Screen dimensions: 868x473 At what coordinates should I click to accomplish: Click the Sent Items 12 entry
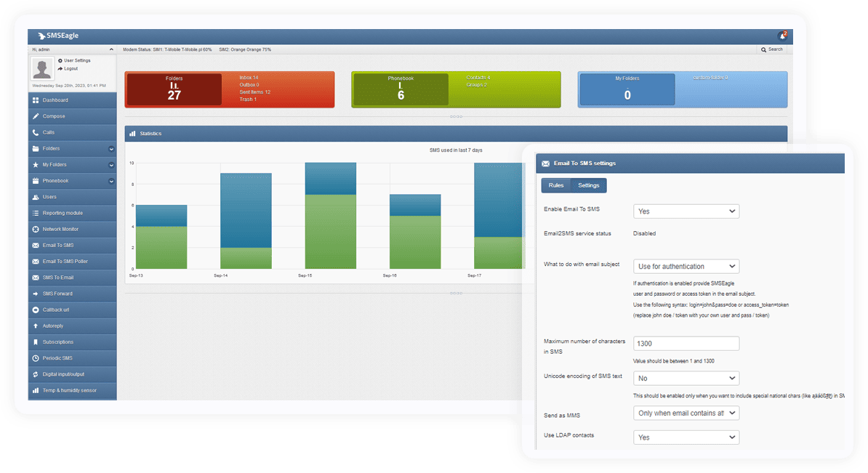coord(254,92)
